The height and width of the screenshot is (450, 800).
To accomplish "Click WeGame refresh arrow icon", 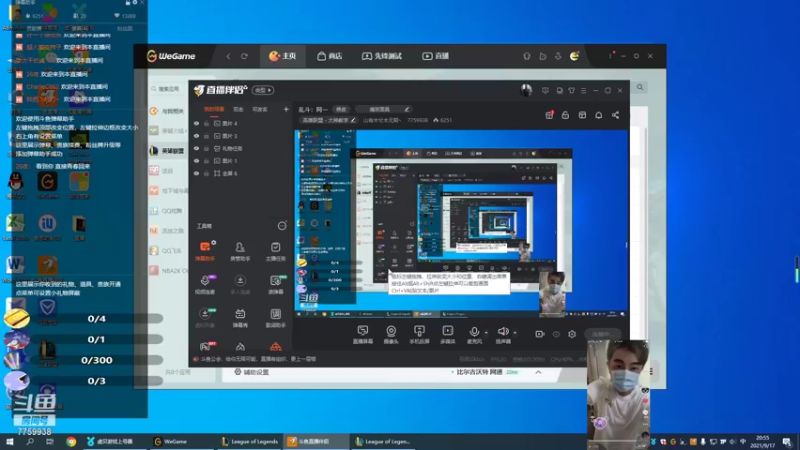I will (x=244, y=56).
